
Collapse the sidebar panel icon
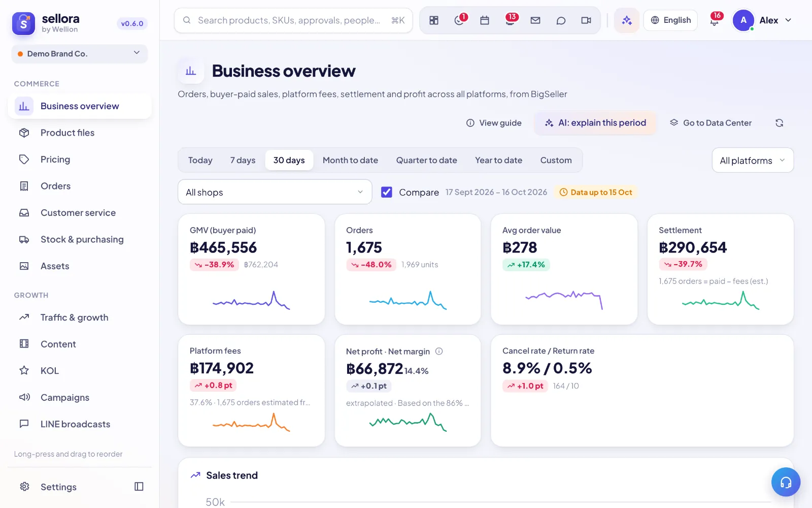139,487
